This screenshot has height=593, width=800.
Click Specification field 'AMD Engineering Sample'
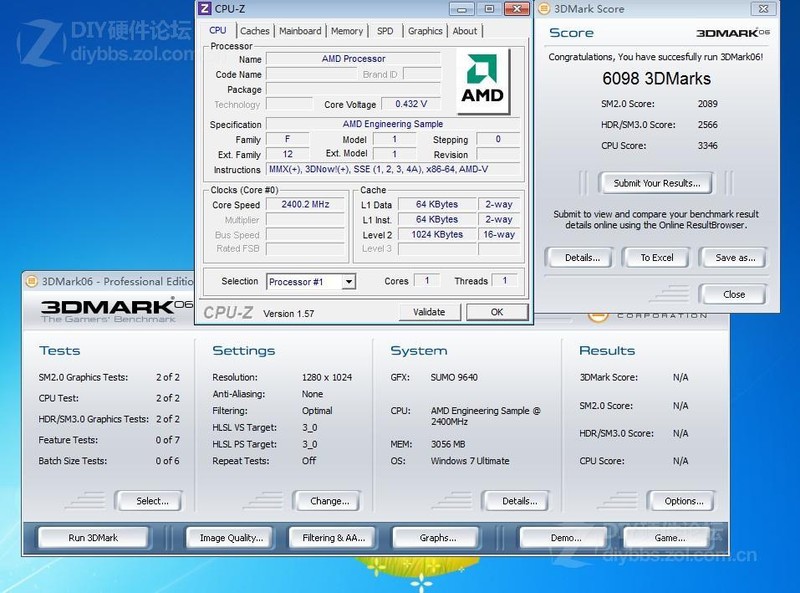(393, 124)
